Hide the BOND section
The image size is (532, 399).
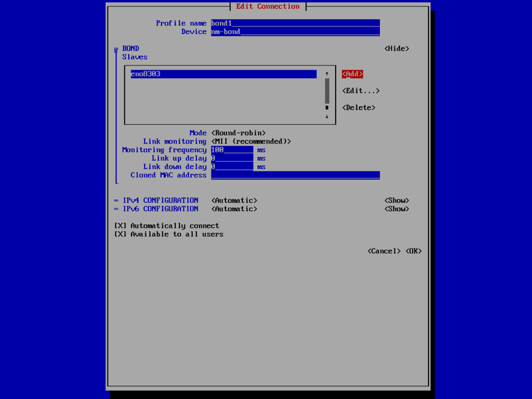point(397,49)
